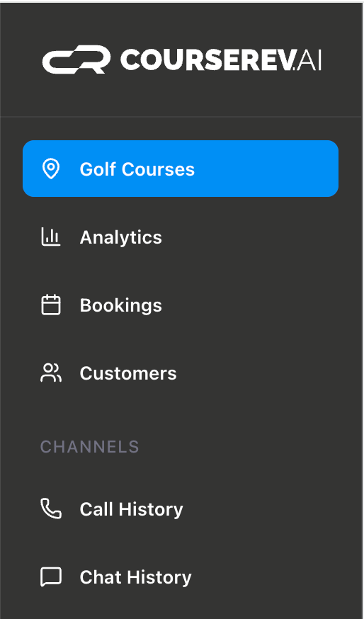This screenshot has width=364, height=619.
Task: Click the phone icon beside Call History
Action: pos(51,509)
